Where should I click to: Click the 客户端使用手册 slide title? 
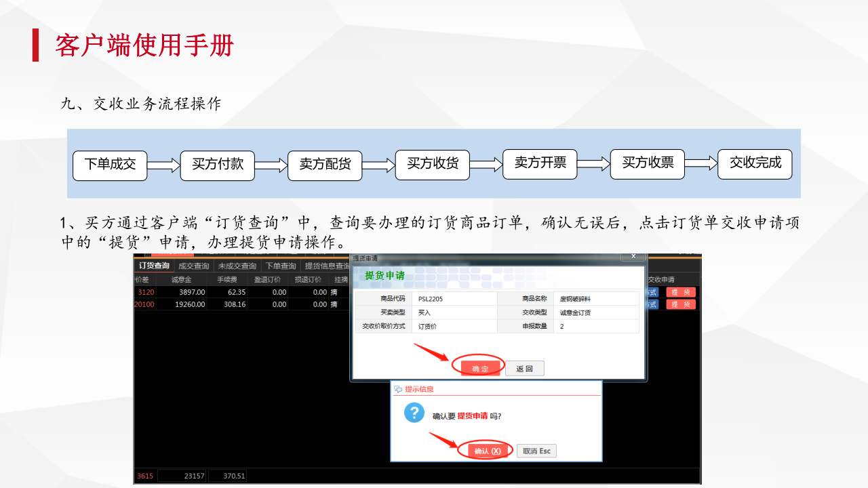click(x=144, y=45)
